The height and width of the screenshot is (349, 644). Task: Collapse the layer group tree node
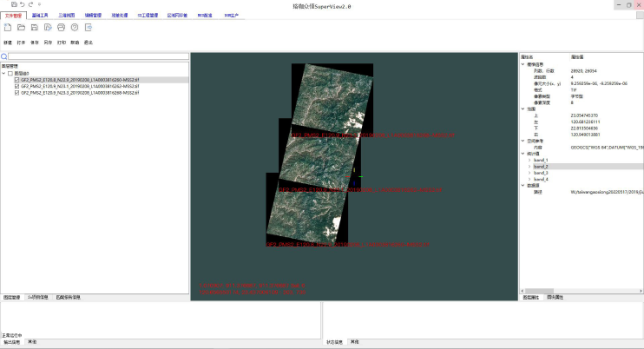[x=3, y=74]
